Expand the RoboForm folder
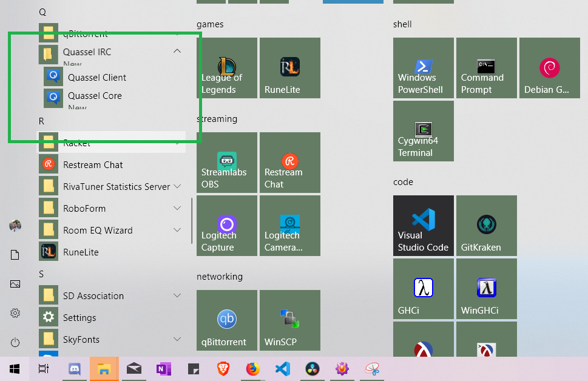This screenshot has width=588, height=381. [x=112, y=208]
